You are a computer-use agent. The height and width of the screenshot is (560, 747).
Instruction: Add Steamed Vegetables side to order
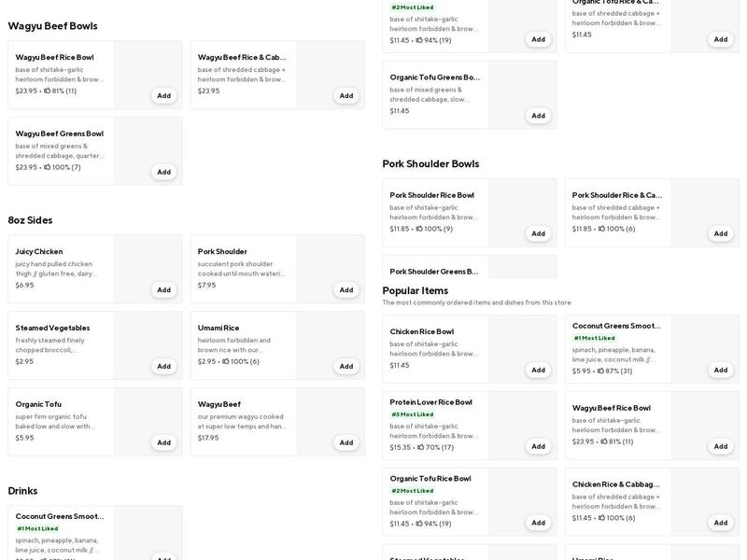click(x=163, y=366)
